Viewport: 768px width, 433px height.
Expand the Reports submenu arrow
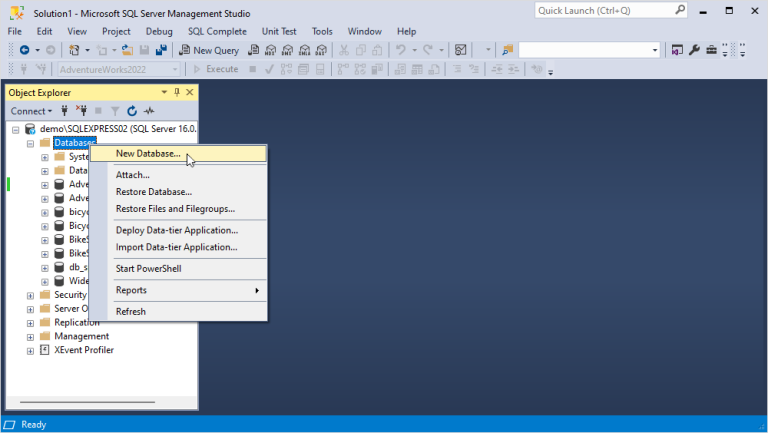coord(257,290)
